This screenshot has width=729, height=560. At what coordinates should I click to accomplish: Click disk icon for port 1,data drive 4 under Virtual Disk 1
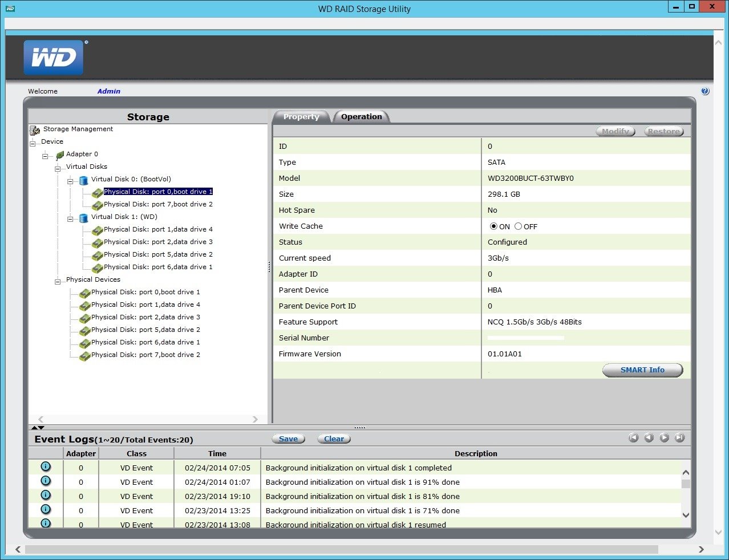point(97,230)
